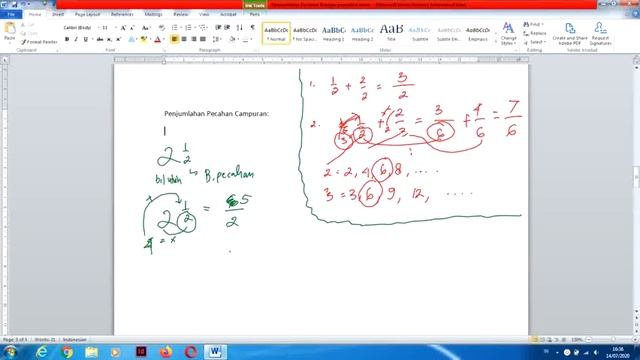
Task: Switch to the Insert tab
Action: point(58,14)
